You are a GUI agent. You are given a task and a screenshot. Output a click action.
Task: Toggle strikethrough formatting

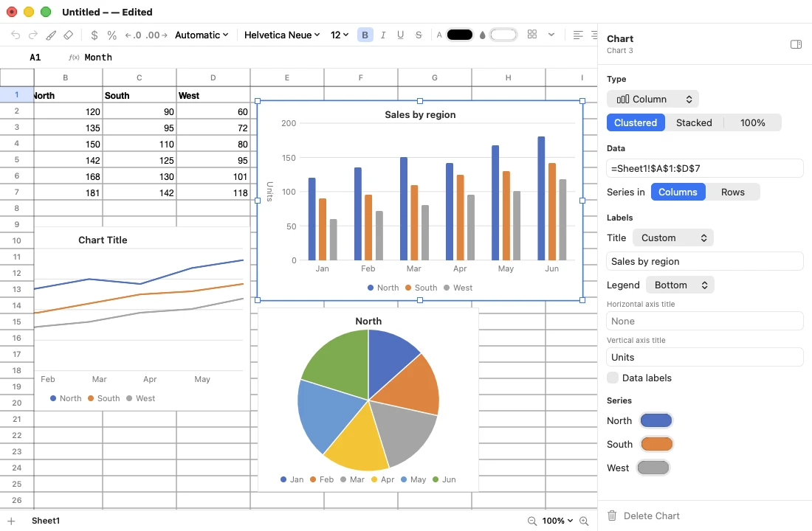click(x=419, y=35)
